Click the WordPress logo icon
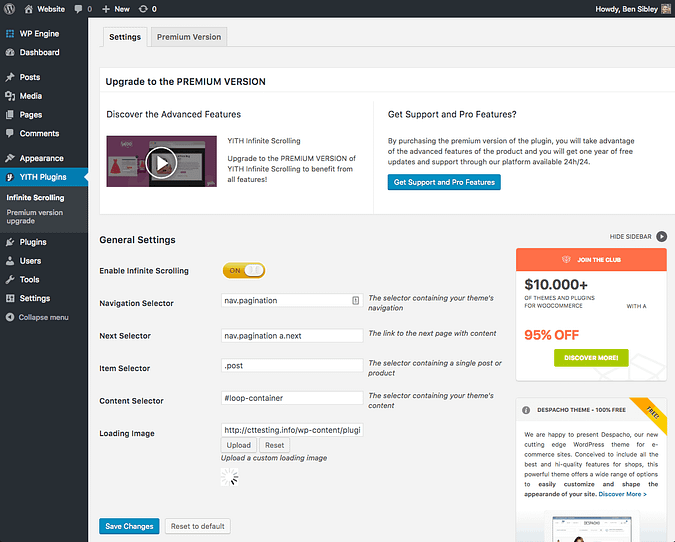This screenshot has height=542, width=675. tap(9, 9)
